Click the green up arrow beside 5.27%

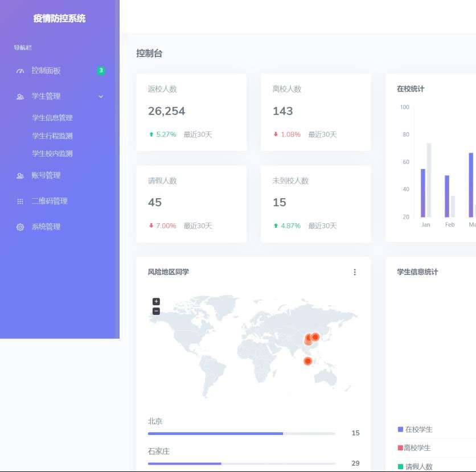tap(151, 134)
